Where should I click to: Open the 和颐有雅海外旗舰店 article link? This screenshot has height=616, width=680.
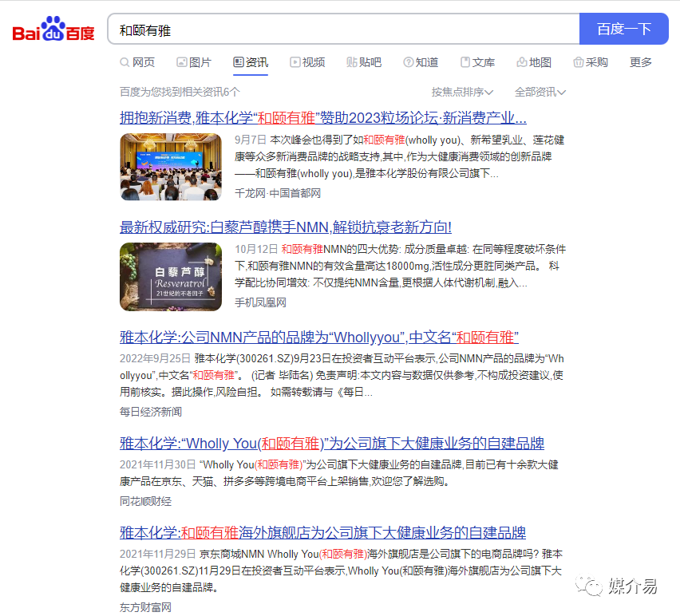[322, 532]
